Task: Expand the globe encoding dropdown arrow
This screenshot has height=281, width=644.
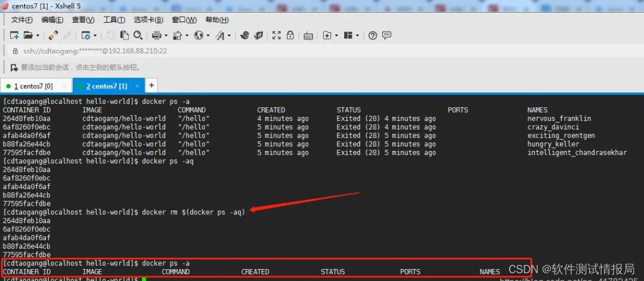Action: click(x=208, y=36)
